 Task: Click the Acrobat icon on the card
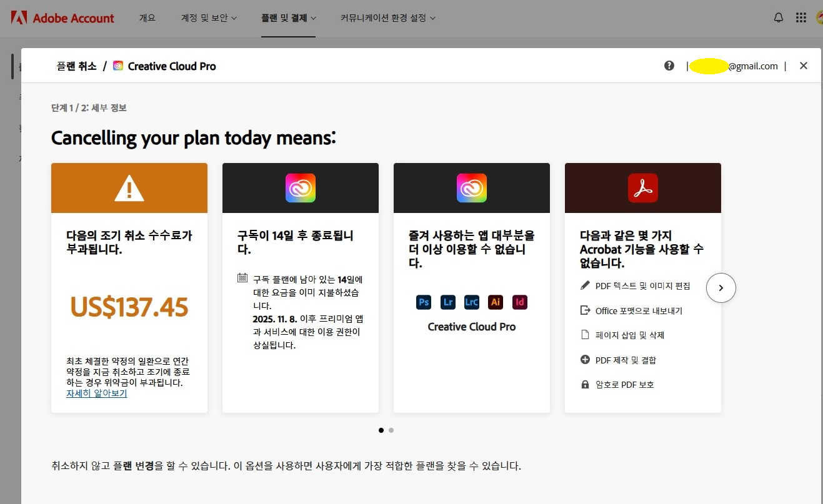(643, 188)
